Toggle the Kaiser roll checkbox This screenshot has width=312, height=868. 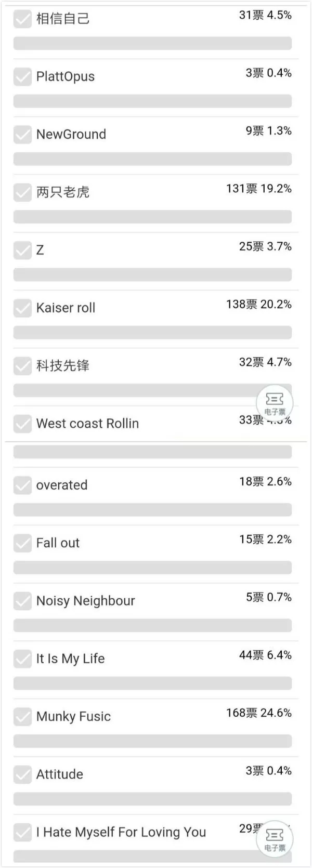[22, 308]
